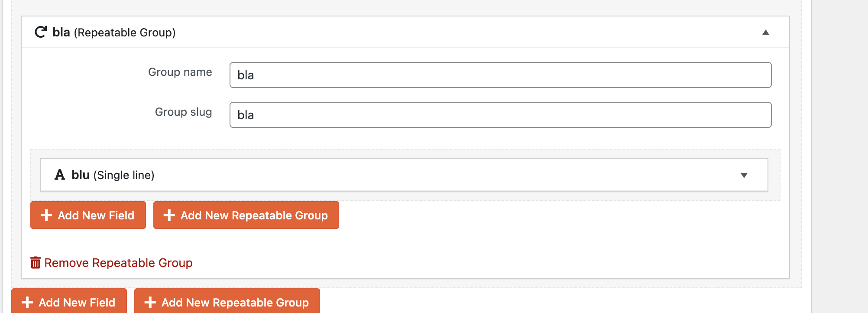The image size is (868, 313).
Task: Expand the blu Single line field
Action: click(744, 175)
